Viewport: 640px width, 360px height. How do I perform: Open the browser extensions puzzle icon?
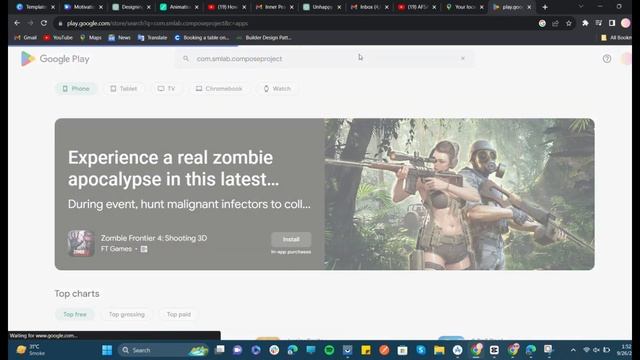pos(585,23)
